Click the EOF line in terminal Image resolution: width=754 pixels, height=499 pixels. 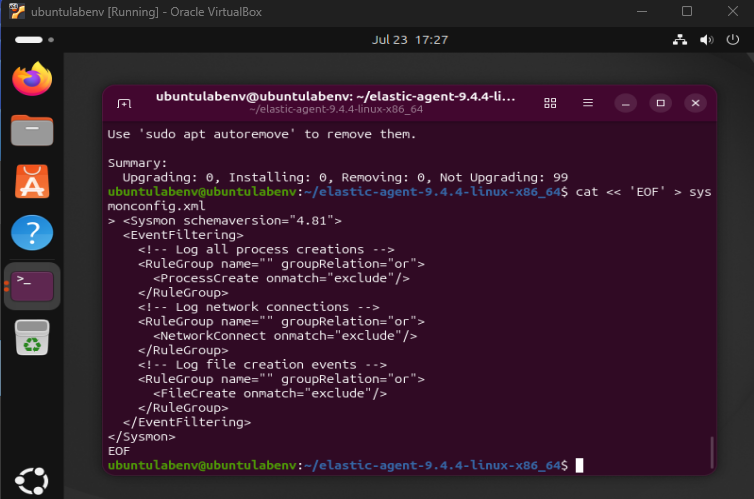point(119,451)
